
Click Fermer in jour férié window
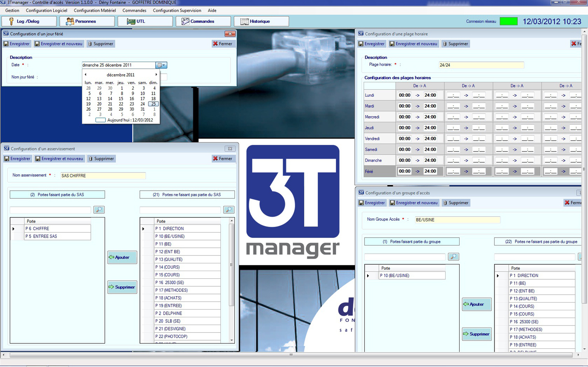pyautogui.click(x=223, y=44)
